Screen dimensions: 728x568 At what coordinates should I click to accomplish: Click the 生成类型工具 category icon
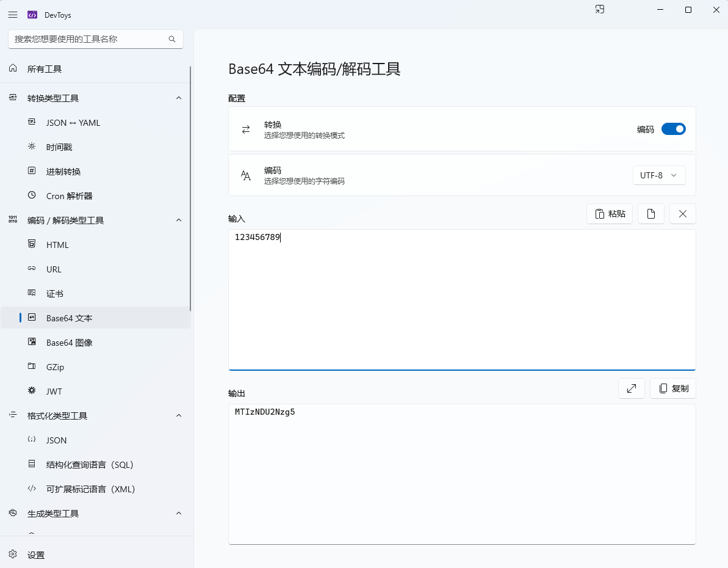click(13, 512)
